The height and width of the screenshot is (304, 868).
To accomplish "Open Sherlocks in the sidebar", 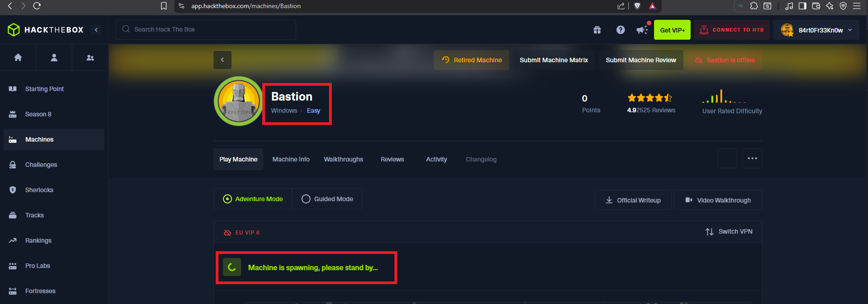I will tap(54, 190).
